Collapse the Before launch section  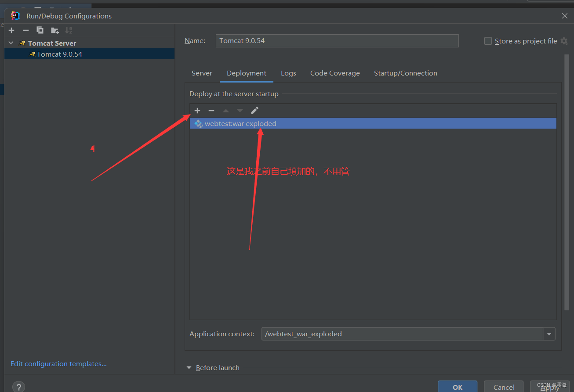(189, 368)
